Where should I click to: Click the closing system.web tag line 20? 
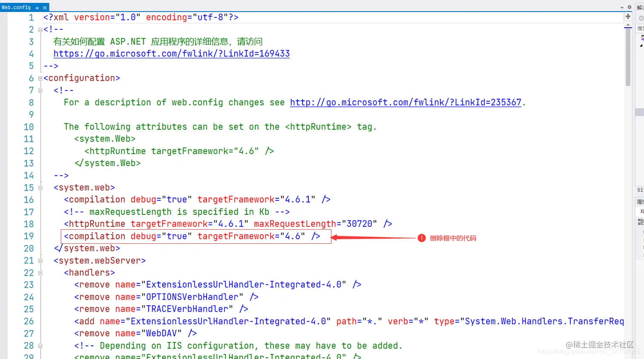pos(87,248)
